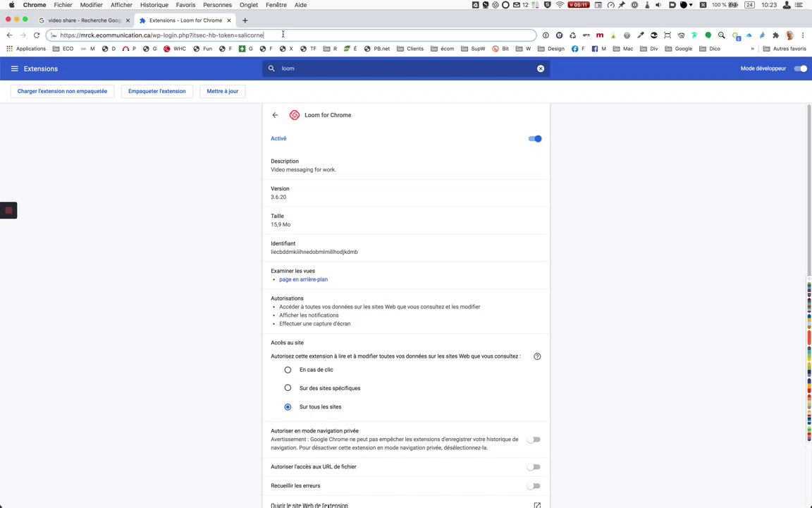Toggle Mode développeur switch
The height and width of the screenshot is (508, 812).
(800, 68)
